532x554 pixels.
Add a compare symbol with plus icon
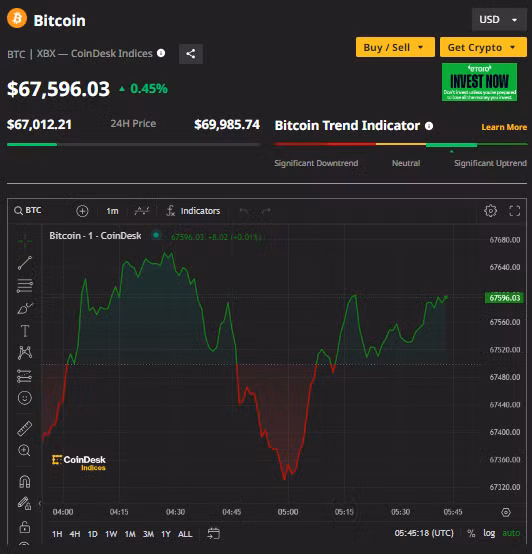pos(82,211)
